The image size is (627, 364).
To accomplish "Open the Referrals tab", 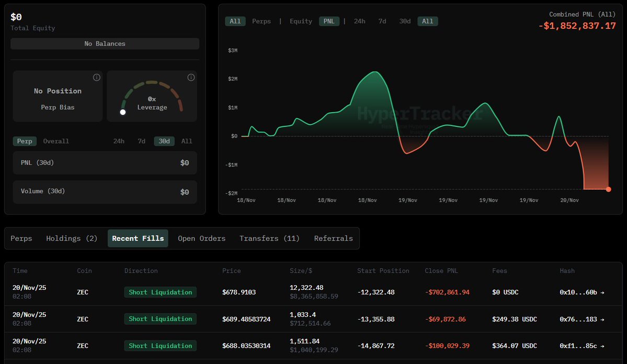I will (x=333, y=238).
